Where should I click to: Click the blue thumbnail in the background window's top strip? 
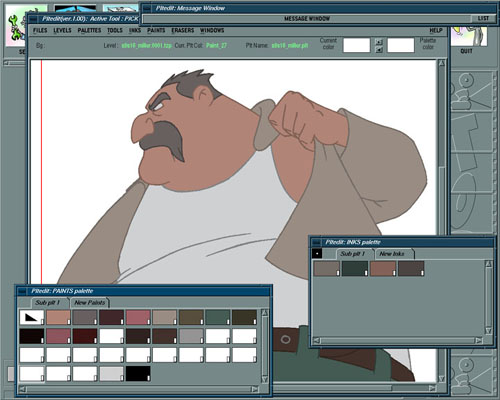coord(75,9)
